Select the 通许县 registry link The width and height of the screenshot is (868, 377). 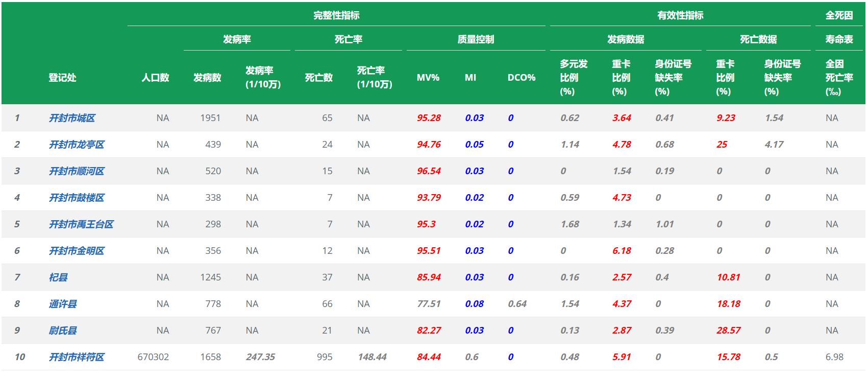coord(63,304)
